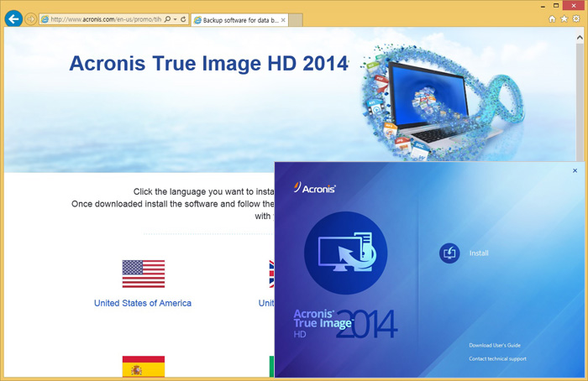
Task: Open the 'Download User's Guide' link
Action: 495,346
